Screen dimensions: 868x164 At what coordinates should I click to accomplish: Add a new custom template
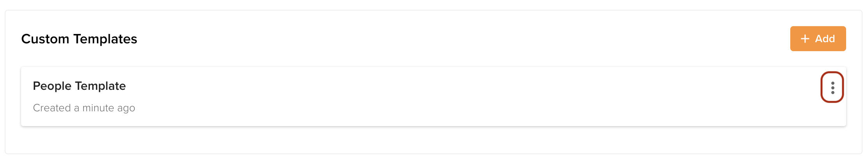click(818, 39)
